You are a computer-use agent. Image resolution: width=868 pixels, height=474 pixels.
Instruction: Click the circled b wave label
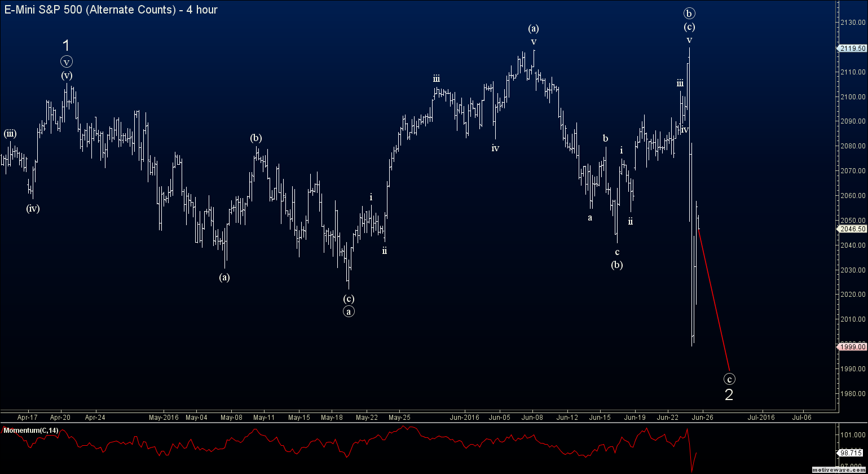tap(689, 13)
